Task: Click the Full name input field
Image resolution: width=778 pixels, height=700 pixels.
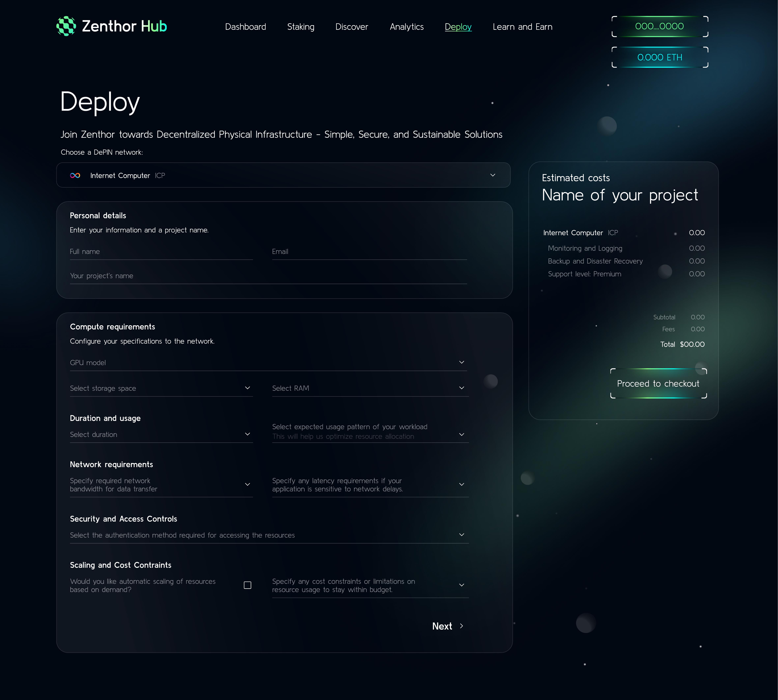Action: (161, 252)
